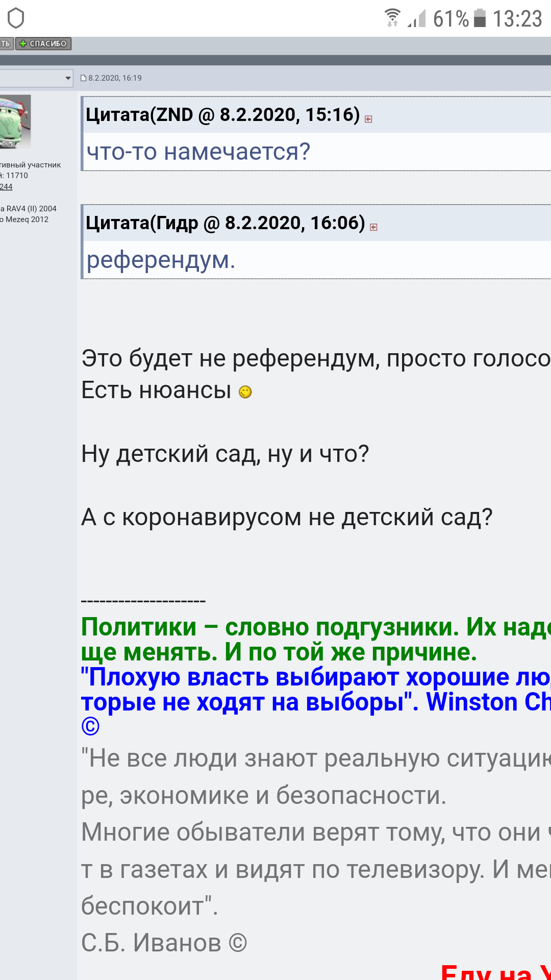The width and height of the screenshot is (551, 980).
Task: Open the green car avatar thumbnail
Action: coord(15,122)
